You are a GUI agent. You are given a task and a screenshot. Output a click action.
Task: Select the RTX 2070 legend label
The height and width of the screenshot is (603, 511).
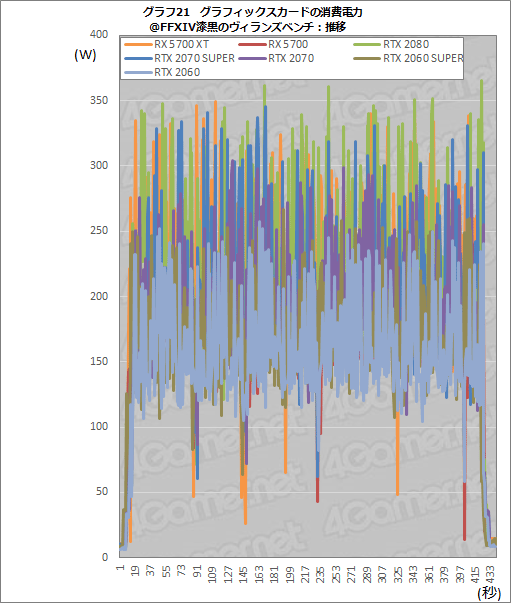(291, 58)
